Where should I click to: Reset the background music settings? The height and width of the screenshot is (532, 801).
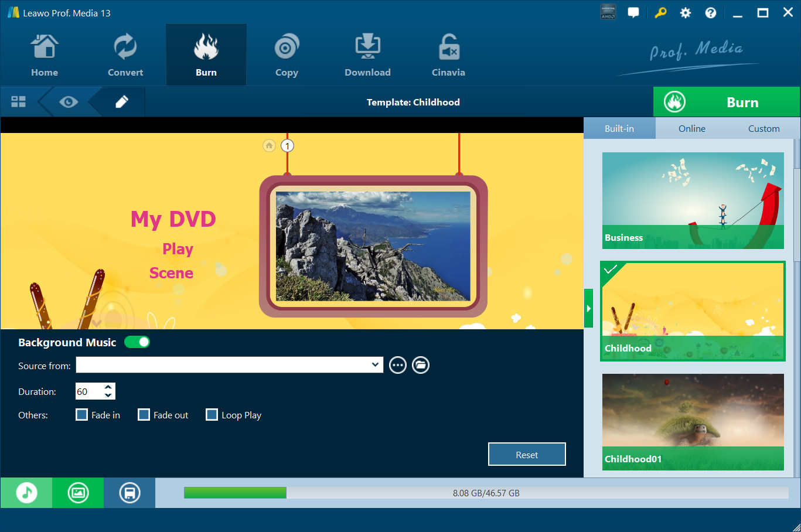click(x=527, y=455)
